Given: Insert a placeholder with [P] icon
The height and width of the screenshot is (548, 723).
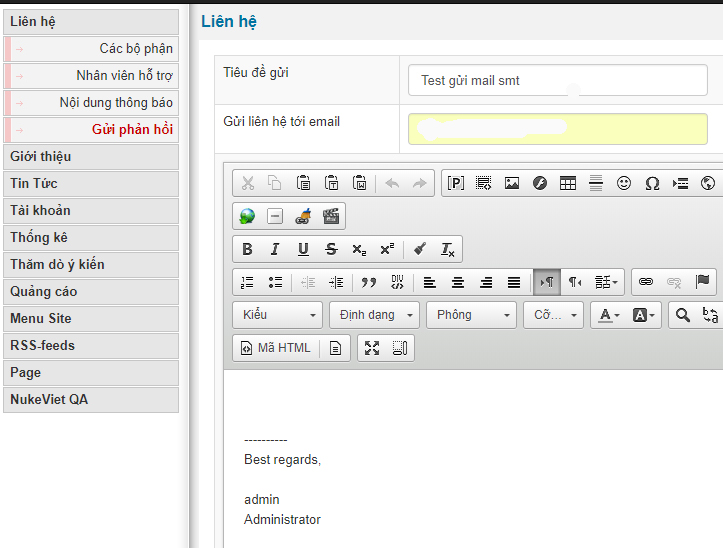Looking at the screenshot, I should (456, 183).
